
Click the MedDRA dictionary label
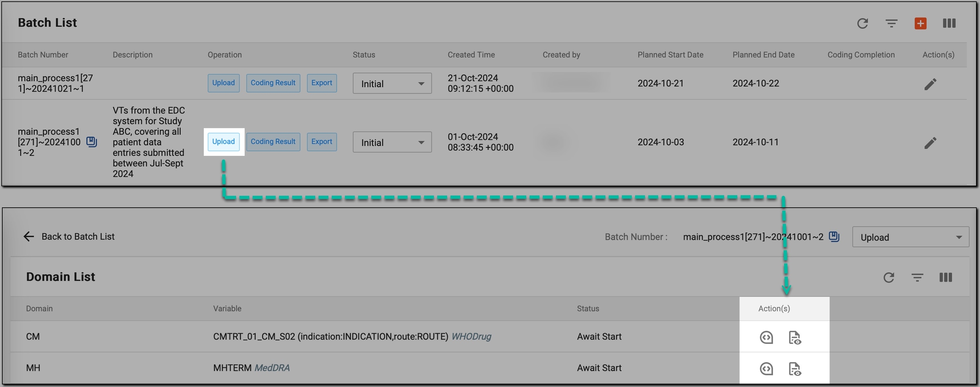(272, 368)
